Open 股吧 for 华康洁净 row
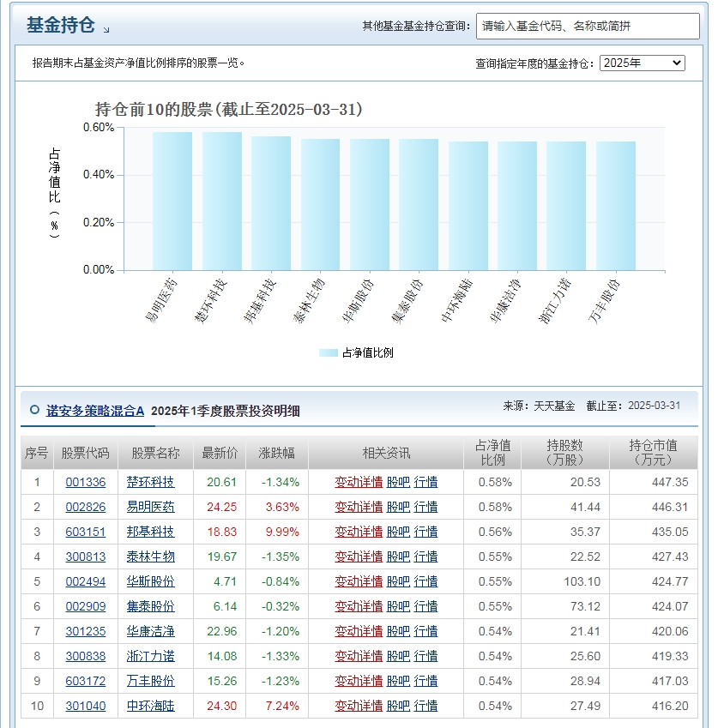The image size is (718, 728). click(399, 631)
